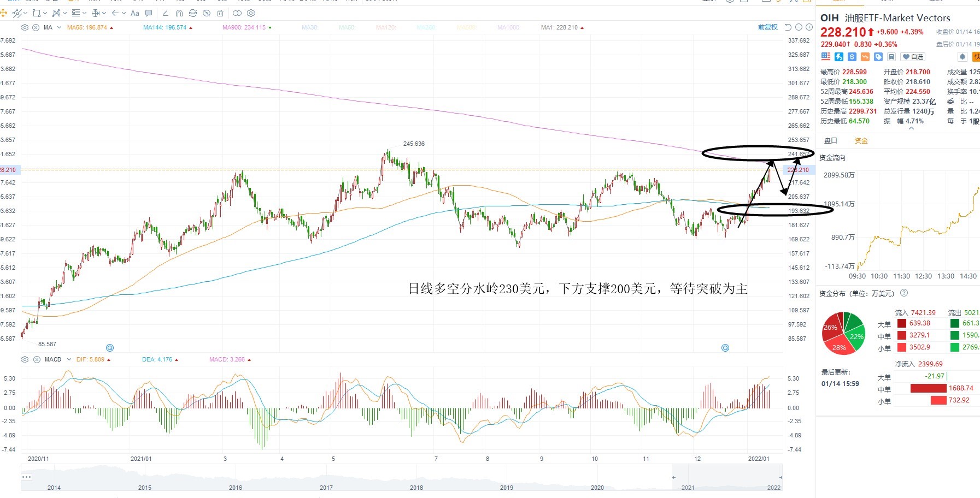Expand the MACD indicator dropdown
This screenshot has height=498, width=980.
(x=69, y=359)
